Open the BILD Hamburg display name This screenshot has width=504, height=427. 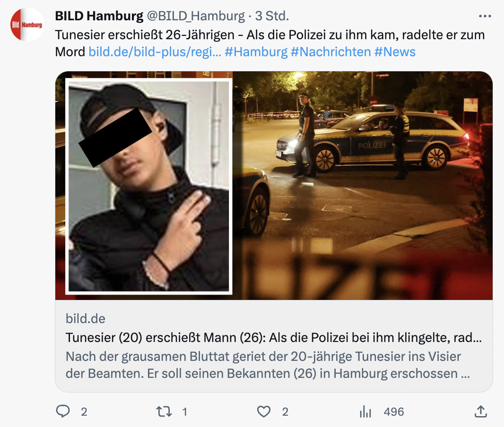99,16
